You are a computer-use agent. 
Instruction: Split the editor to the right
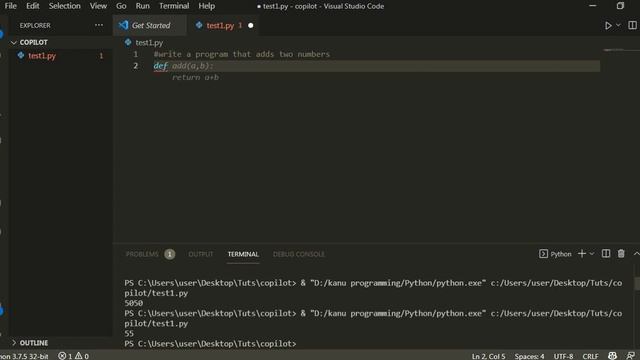click(x=632, y=25)
